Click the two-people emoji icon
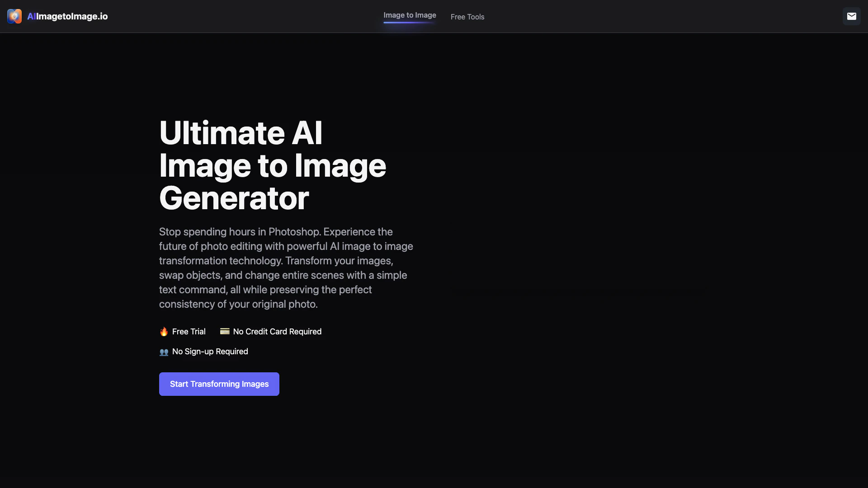This screenshot has height=488, width=868. point(164,352)
